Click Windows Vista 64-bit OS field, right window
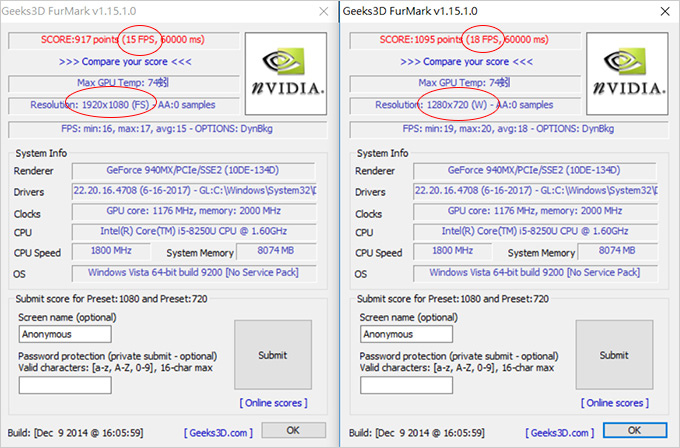Screen dimensions: 680x448 536,273
